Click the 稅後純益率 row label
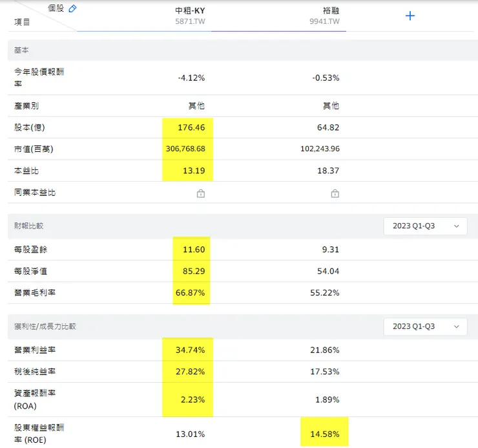Viewport: 478px width, 448px height. (x=35, y=372)
